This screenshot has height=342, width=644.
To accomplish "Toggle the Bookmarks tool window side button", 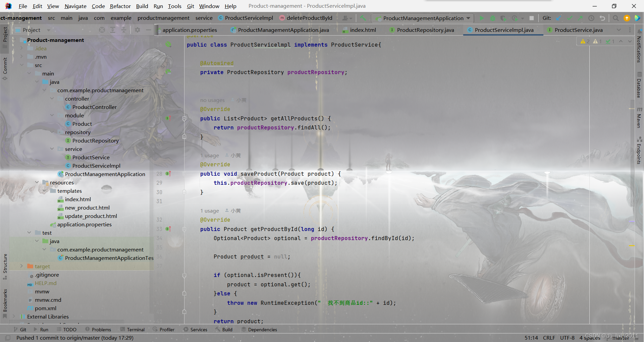I will tap(5, 303).
